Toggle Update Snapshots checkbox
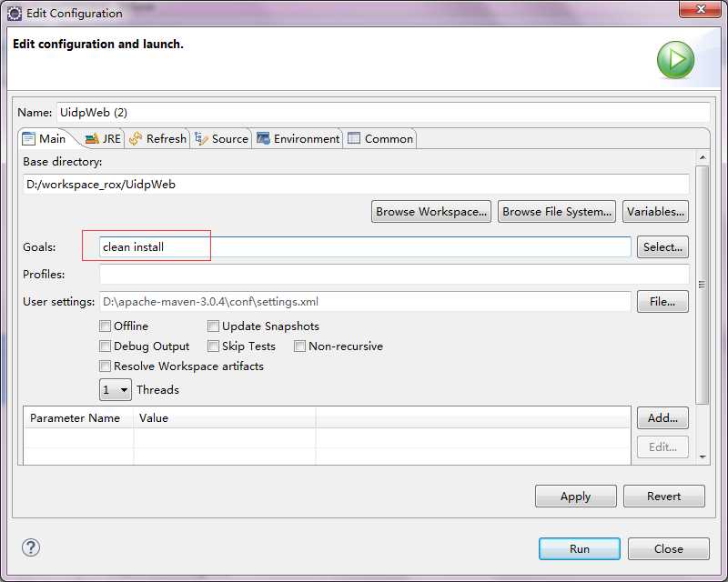This screenshot has height=582, width=728. (x=214, y=326)
